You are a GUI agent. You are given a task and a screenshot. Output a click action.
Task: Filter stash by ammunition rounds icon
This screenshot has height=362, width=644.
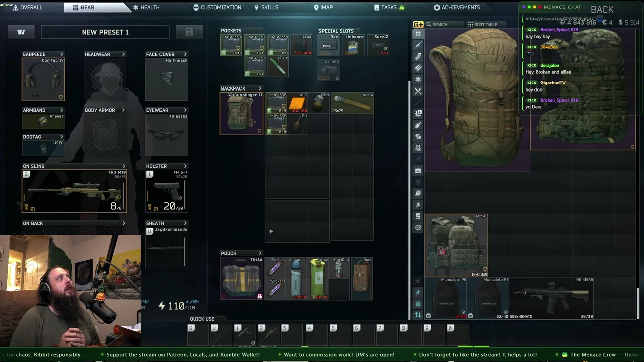coord(418,68)
